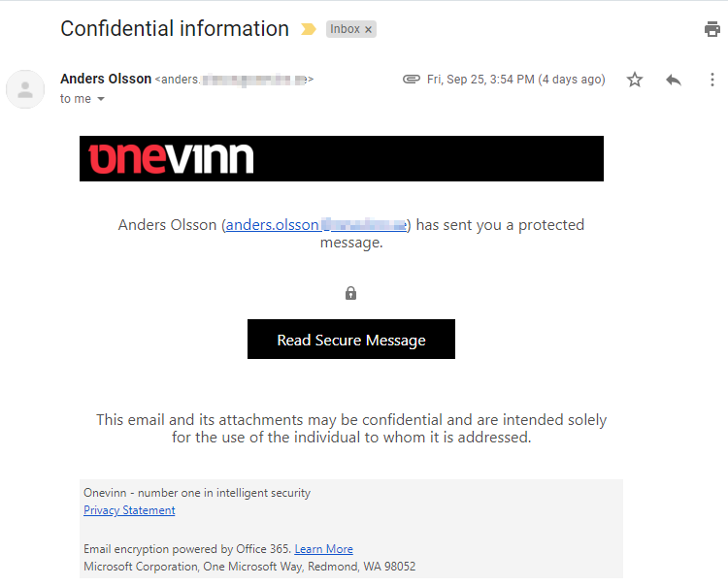
Task: Click the sender's profile avatar
Action: click(x=25, y=89)
